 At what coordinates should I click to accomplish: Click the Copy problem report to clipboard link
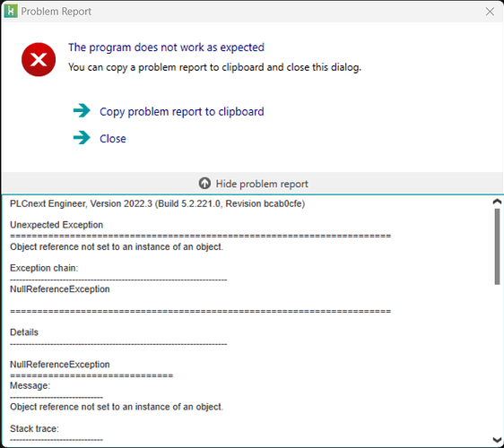[182, 112]
